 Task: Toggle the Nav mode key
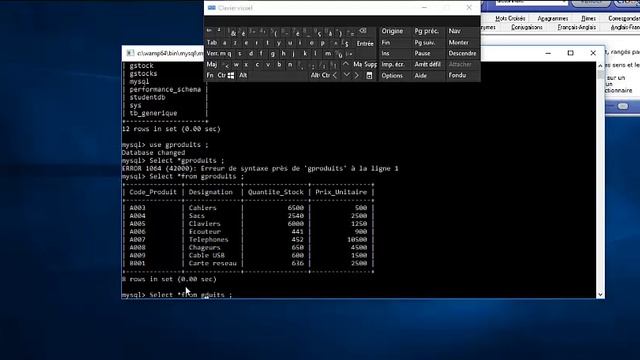pos(454,31)
